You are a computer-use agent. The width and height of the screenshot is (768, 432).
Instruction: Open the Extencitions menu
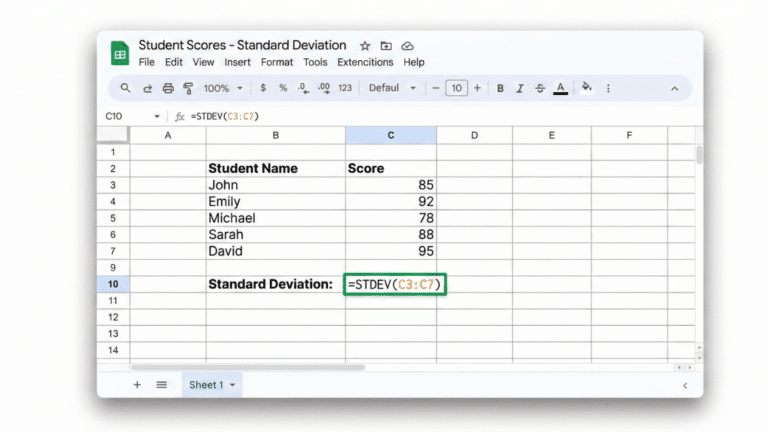pyautogui.click(x=365, y=62)
